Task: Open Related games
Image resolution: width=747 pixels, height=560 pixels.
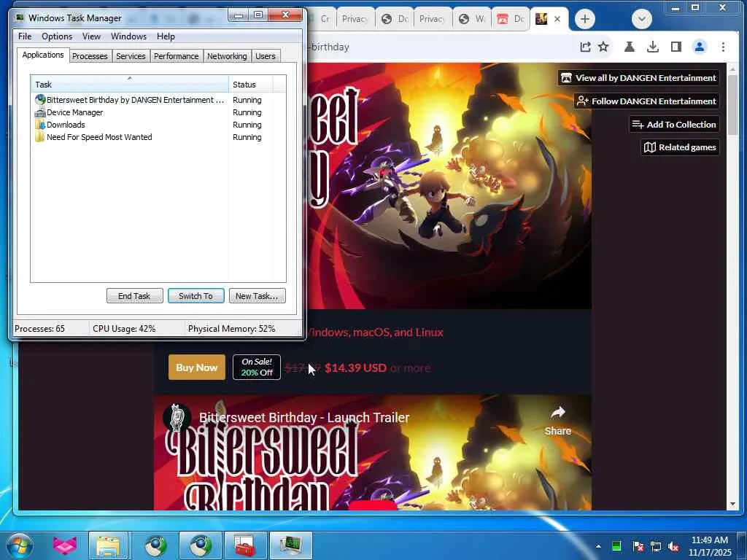Action: click(x=680, y=147)
